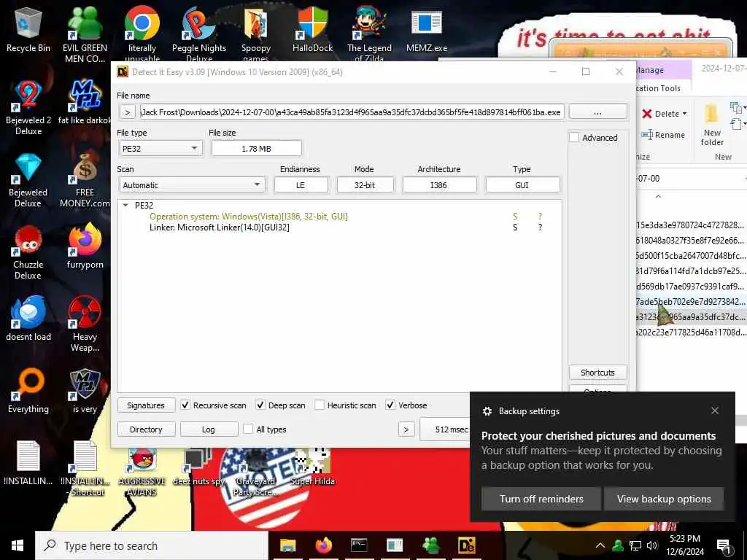Image resolution: width=747 pixels, height=560 pixels.
Task: Open the clock showing 5:23 PM
Action: tap(686, 545)
